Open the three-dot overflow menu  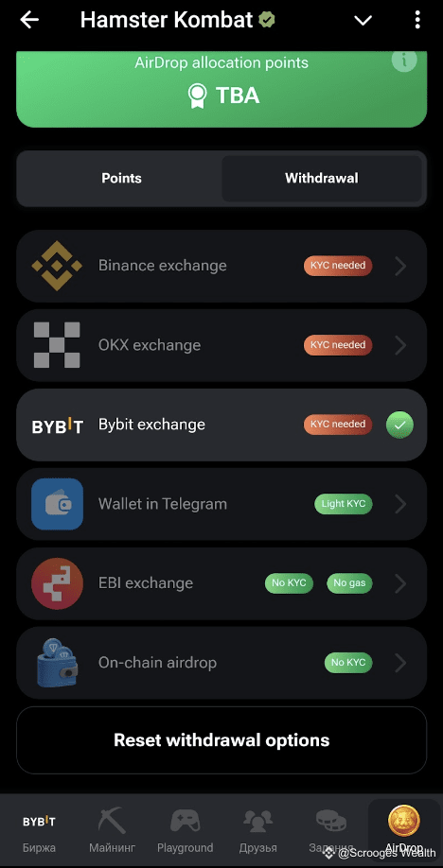click(x=416, y=20)
